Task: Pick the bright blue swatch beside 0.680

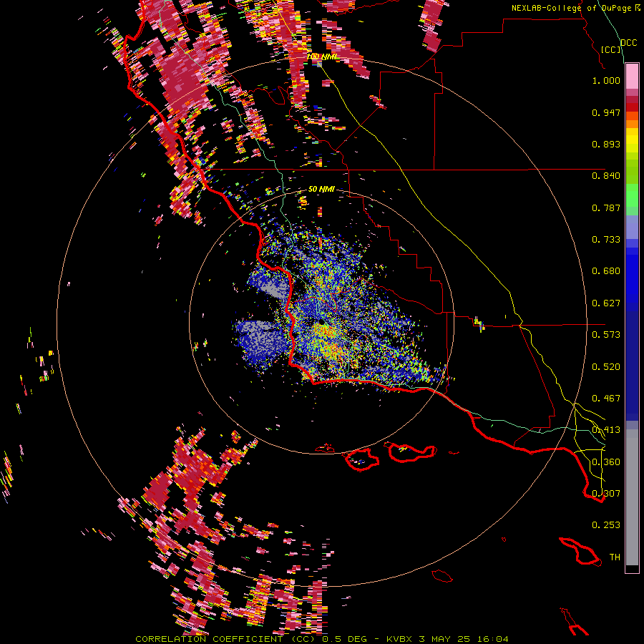Action: pos(632,275)
